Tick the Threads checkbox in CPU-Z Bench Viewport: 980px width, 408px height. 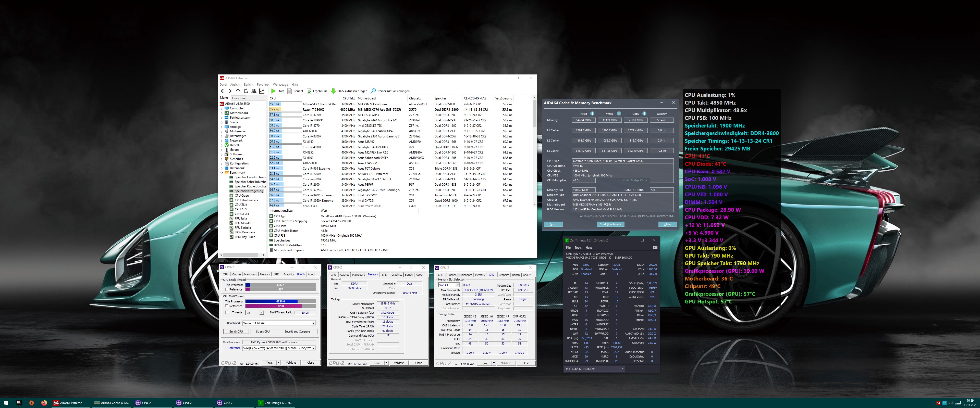(227, 312)
